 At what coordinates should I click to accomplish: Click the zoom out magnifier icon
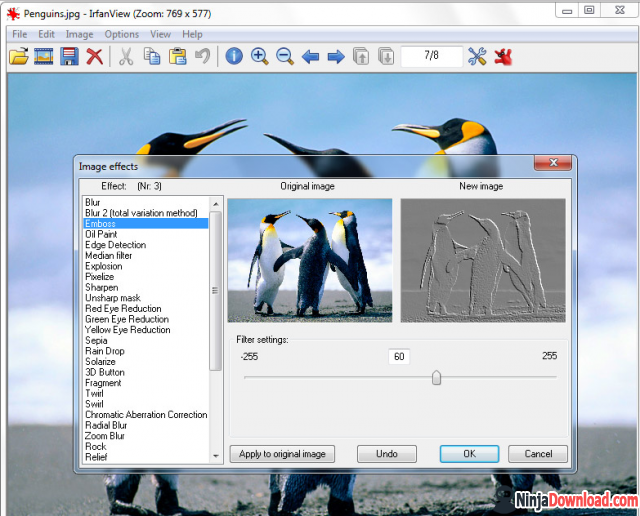285,56
